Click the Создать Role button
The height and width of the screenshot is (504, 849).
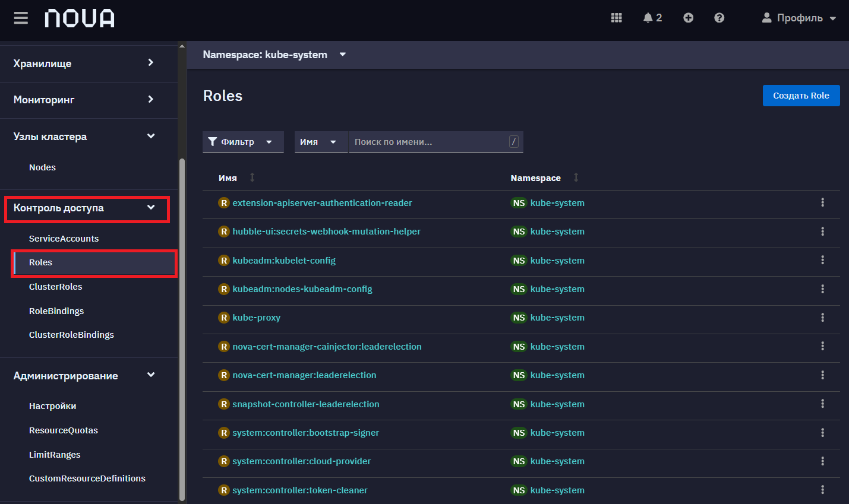tap(801, 96)
